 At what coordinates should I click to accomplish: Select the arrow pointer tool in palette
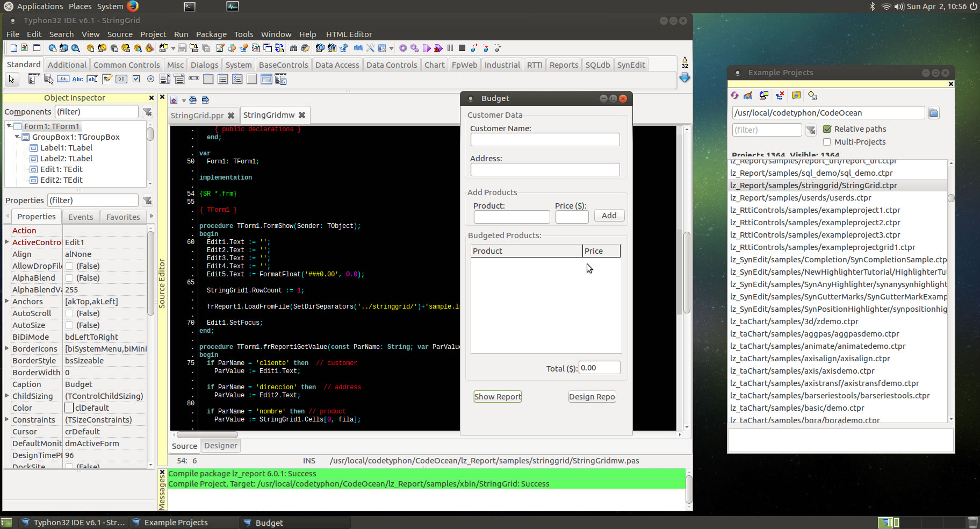pyautogui.click(x=12, y=79)
